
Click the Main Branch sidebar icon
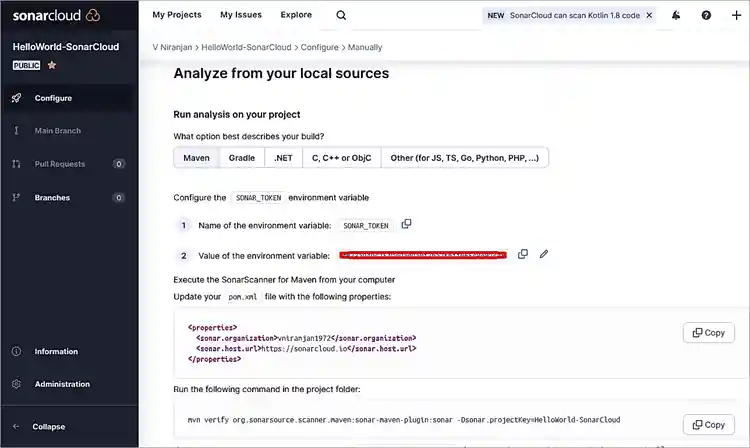click(16, 131)
